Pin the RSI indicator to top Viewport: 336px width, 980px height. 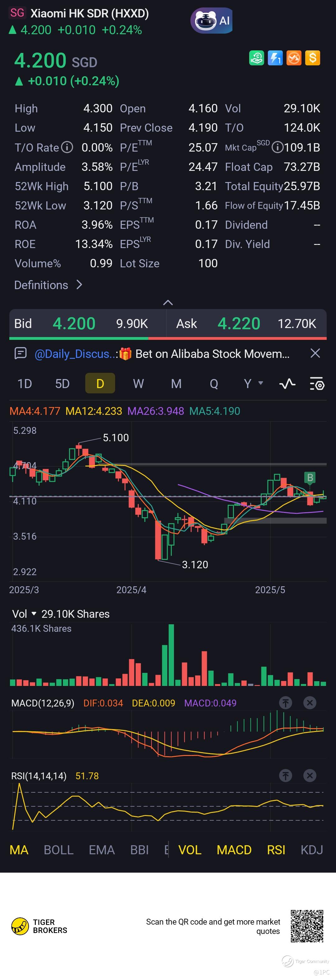[285, 775]
